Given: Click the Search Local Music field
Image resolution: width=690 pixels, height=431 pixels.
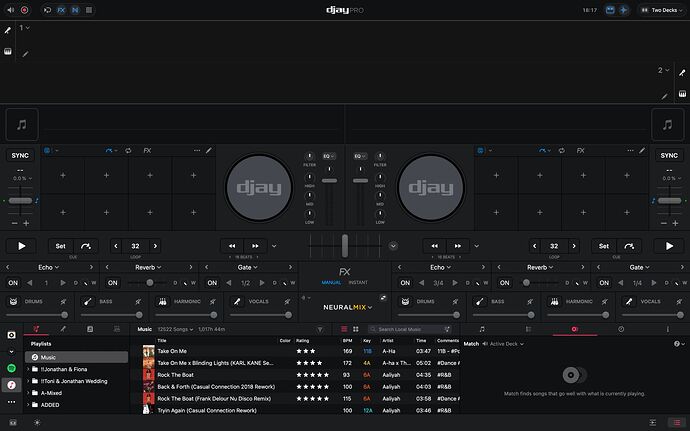Looking at the screenshot, I should 410,329.
